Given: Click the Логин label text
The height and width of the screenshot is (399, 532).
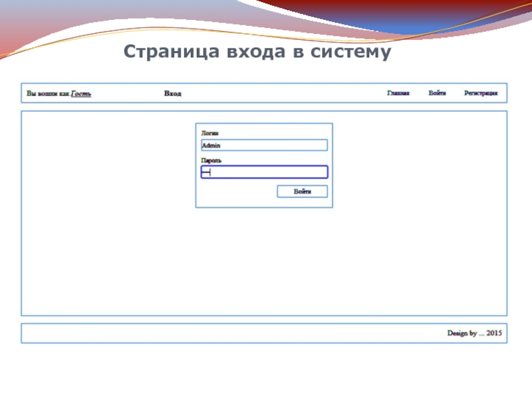Looking at the screenshot, I should coord(209,133).
